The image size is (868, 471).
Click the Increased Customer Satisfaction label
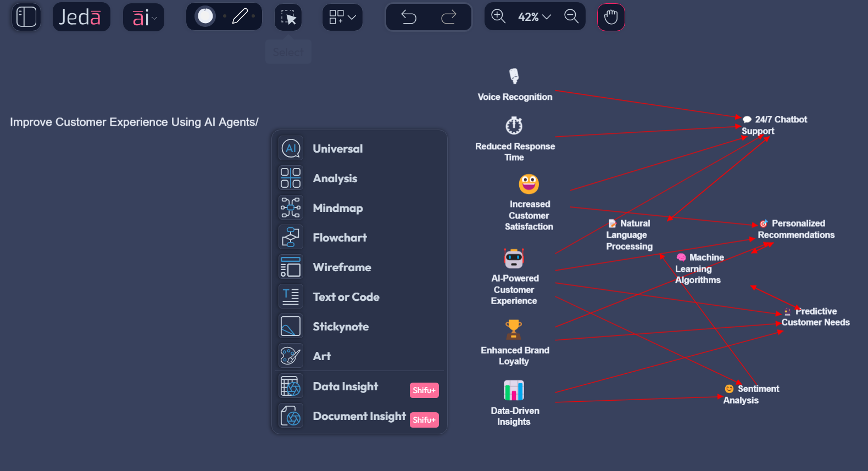click(530, 215)
